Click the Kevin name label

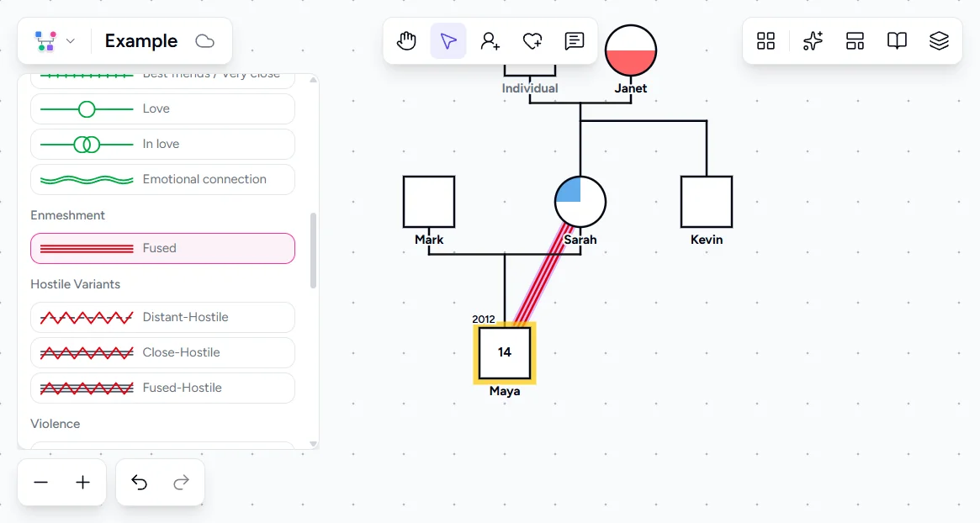click(707, 240)
